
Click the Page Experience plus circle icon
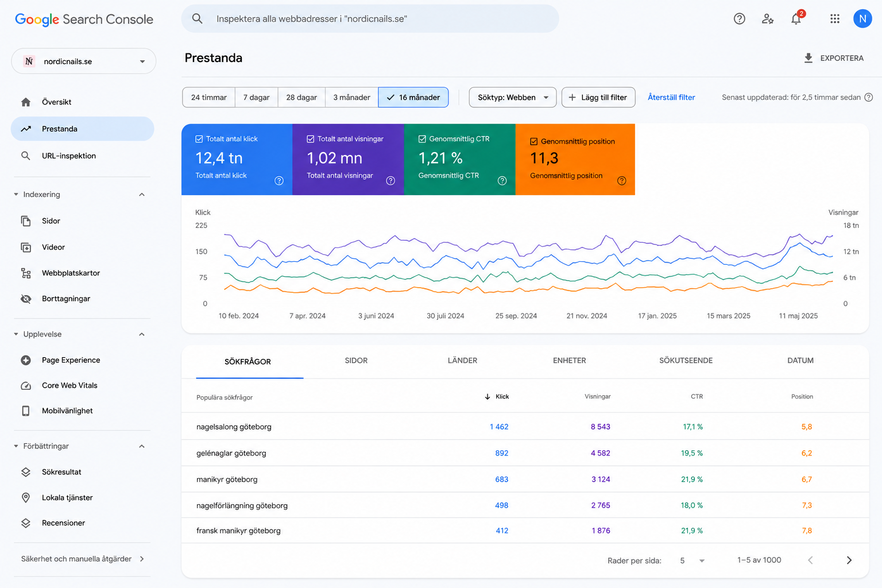coord(26,360)
